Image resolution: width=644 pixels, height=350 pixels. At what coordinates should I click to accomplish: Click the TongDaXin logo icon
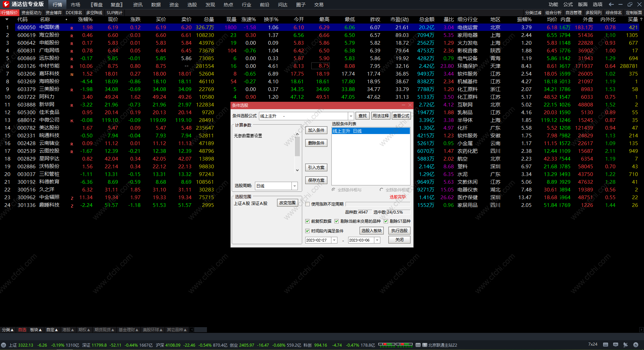(x=6, y=4)
